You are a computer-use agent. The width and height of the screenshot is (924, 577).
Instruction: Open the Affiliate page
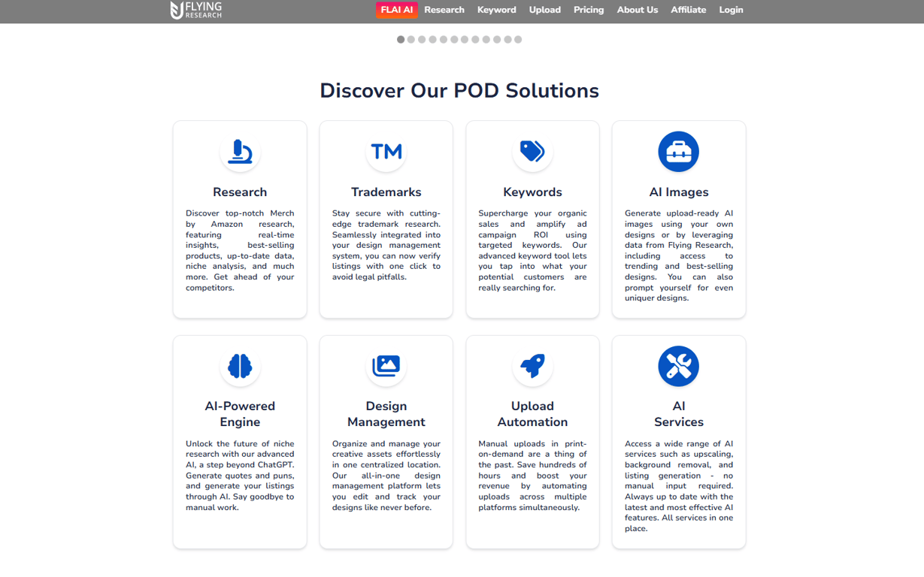(x=689, y=10)
